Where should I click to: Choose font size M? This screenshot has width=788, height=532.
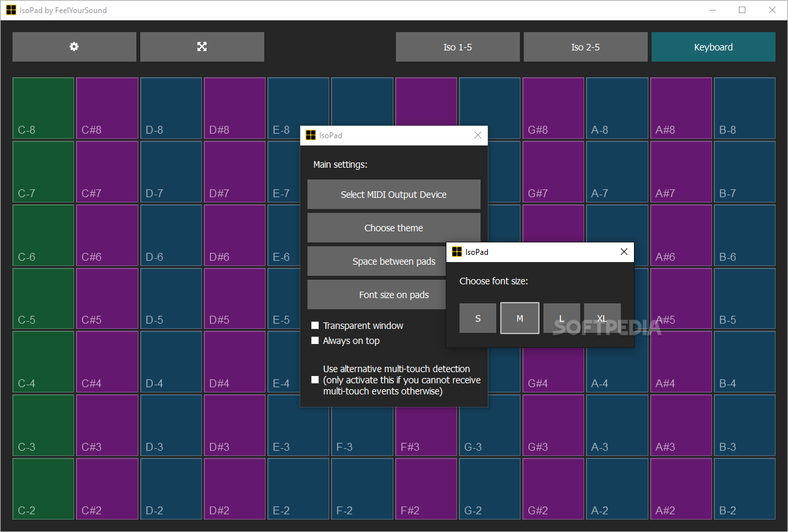[x=520, y=318]
